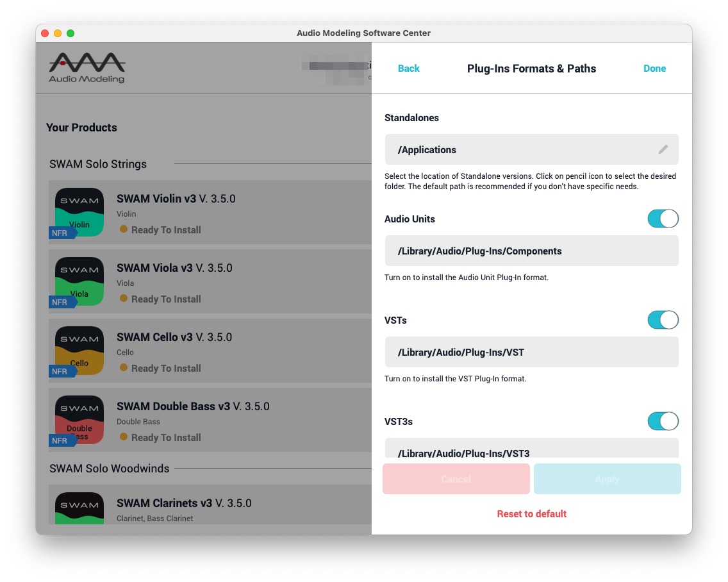Viewport: 728px width, 582px height.
Task: Click the pencil icon to edit Standalones path
Action: point(663,149)
